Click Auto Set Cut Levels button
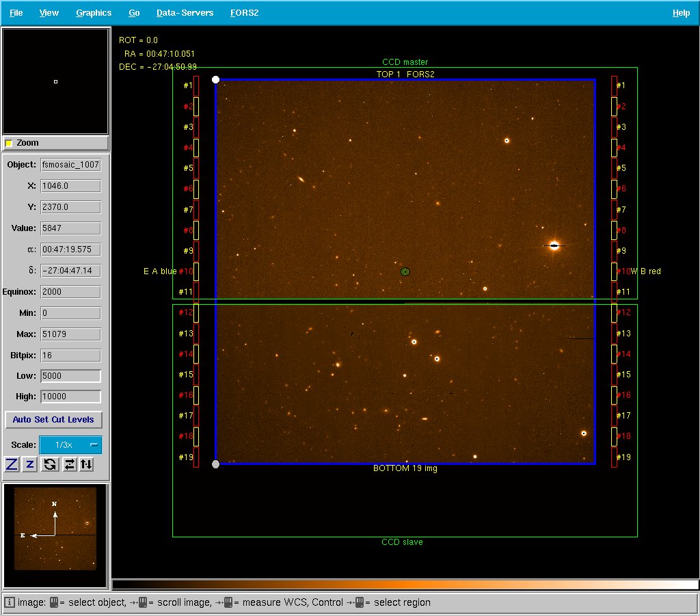This screenshot has width=700, height=616. point(53,419)
